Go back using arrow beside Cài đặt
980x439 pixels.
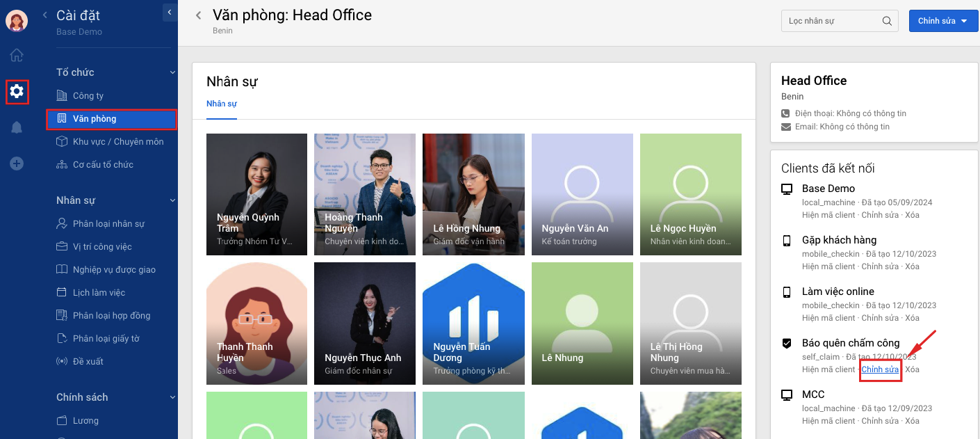point(45,15)
